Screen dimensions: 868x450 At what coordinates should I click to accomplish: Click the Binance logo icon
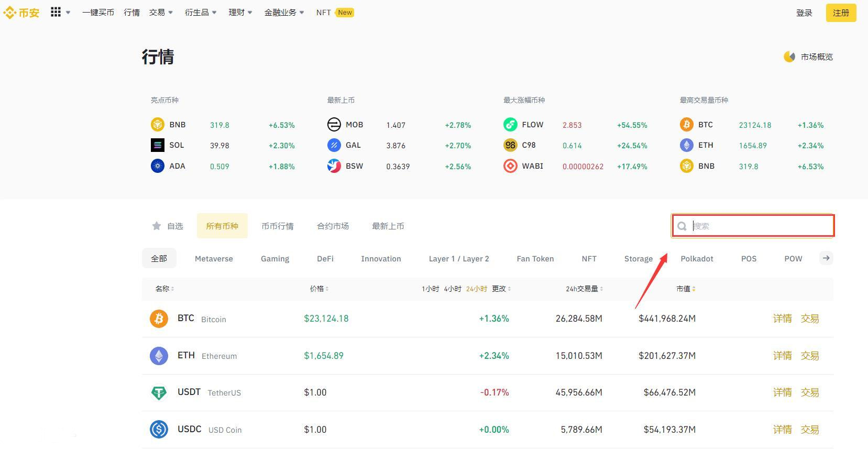click(x=9, y=13)
